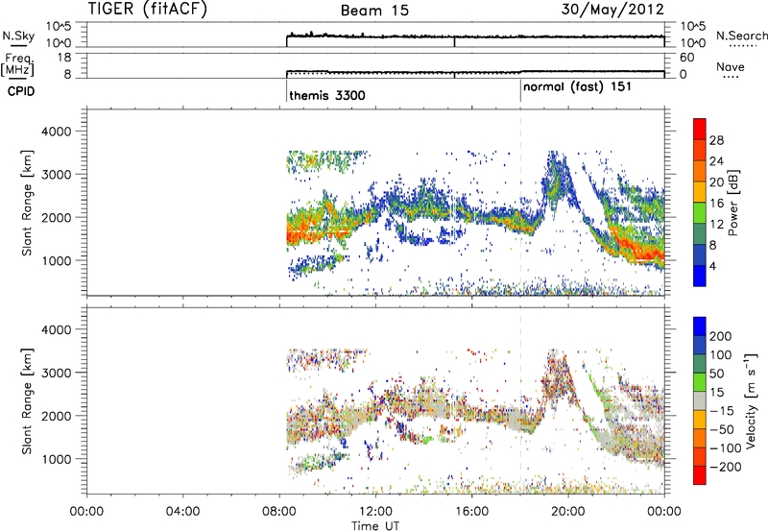Click the "24" value on power colorbar
The width and height of the screenshot is (768, 532).
[x=716, y=161]
